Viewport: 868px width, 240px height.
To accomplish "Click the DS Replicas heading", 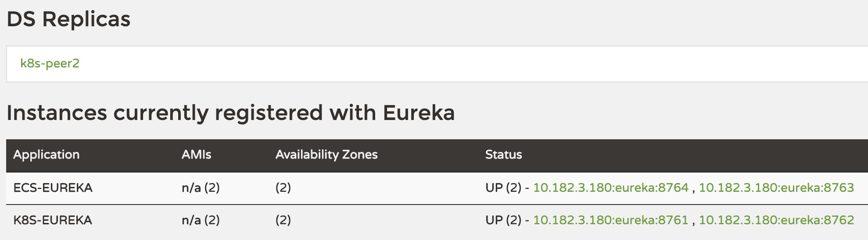I will (68, 19).
